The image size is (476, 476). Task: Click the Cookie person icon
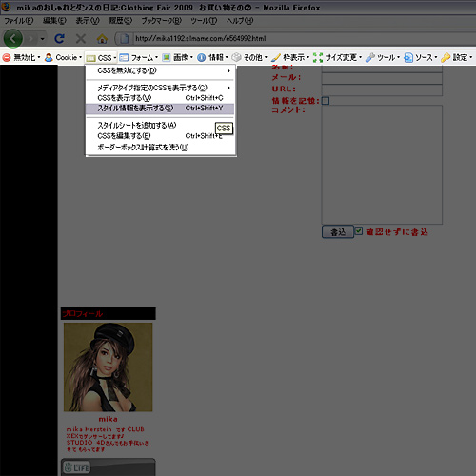(49, 57)
